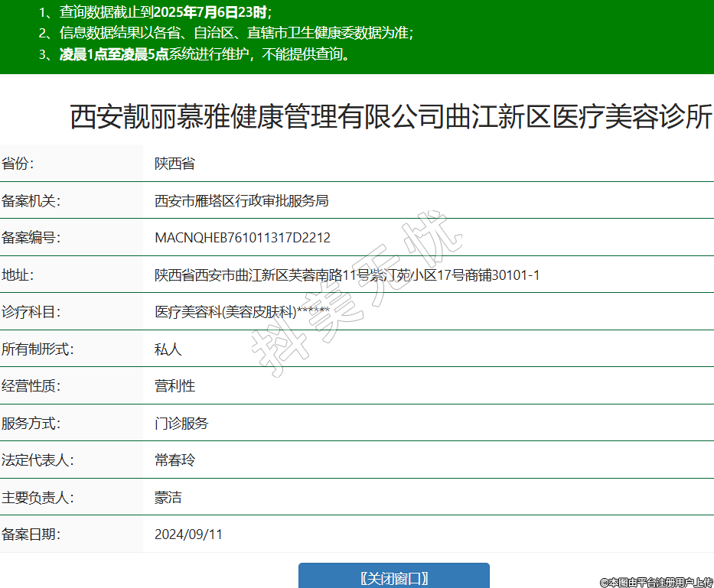Click the address value starting with 陕西省西安市曲江新区
714x588 pixels.
pyautogui.click(x=347, y=275)
